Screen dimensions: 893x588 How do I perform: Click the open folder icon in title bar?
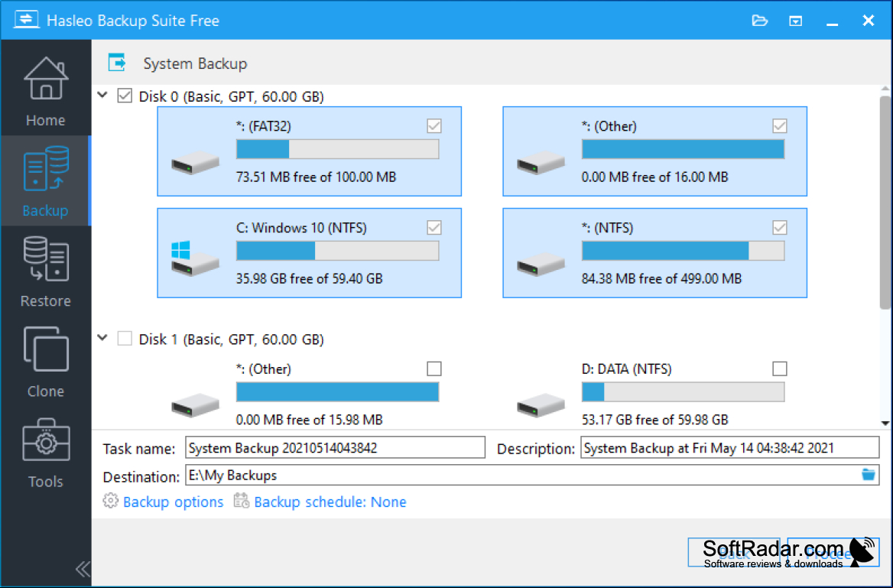[760, 21]
